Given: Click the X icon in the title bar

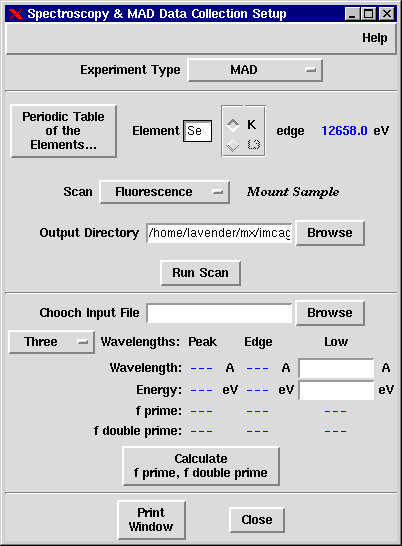Looking at the screenshot, I should 16,14.
